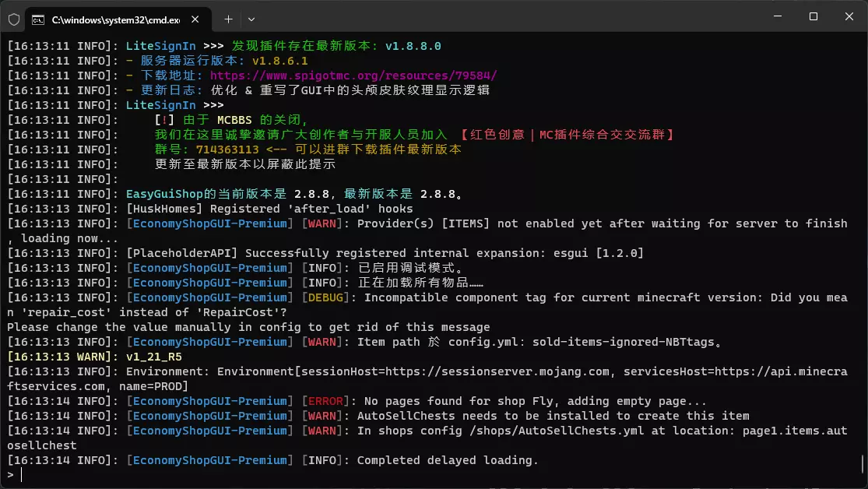The height and width of the screenshot is (489, 868).
Task: Open the new-tab dropdown chevron
Action: point(251,19)
